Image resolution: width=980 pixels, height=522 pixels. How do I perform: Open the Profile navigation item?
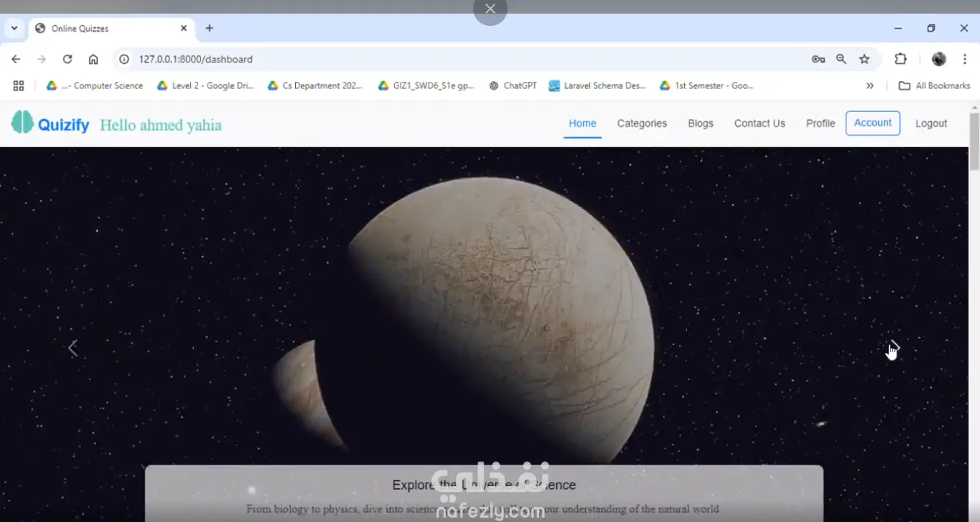tap(821, 123)
